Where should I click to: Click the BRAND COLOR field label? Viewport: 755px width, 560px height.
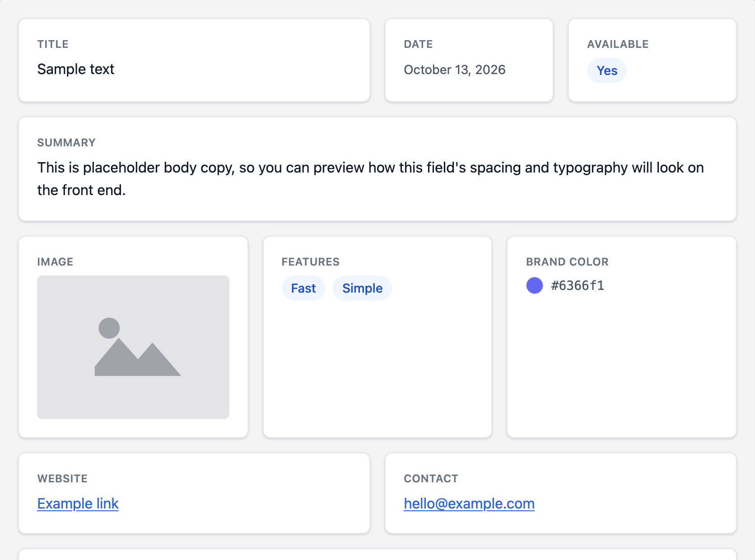tap(567, 262)
